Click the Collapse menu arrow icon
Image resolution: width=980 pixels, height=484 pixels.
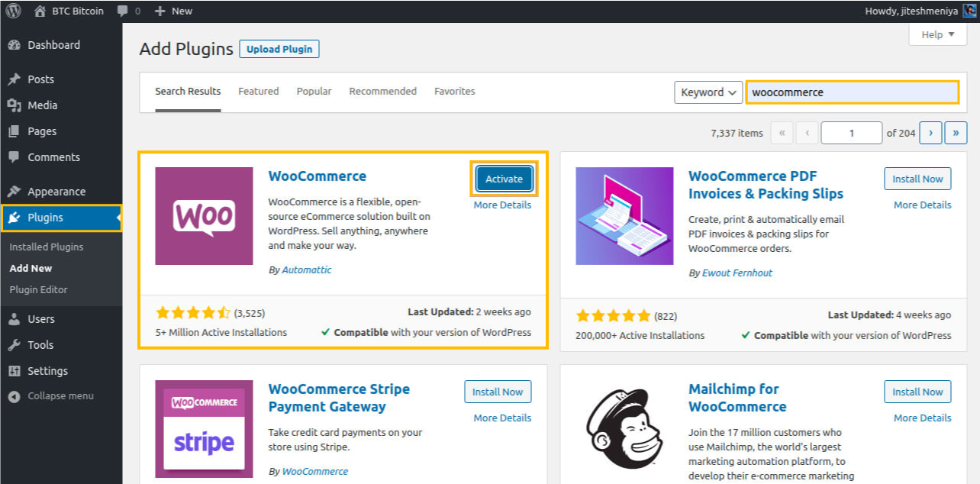tap(14, 396)
